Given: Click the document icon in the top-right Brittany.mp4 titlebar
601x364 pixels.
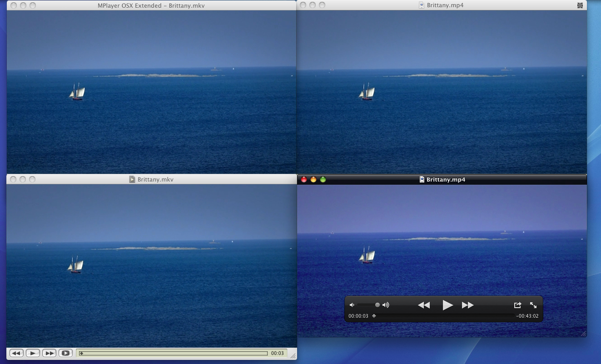Looking at the screenshot, I should [422, 5].
